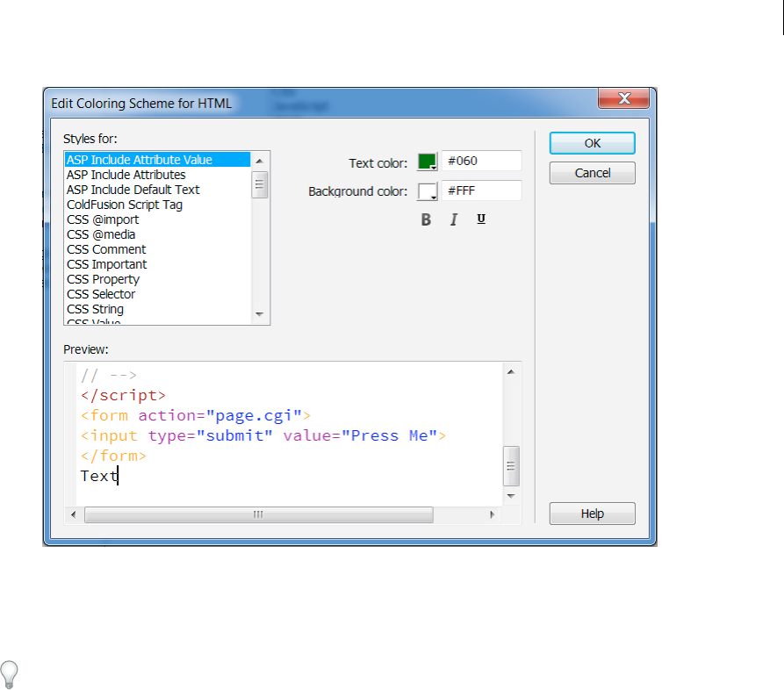Open the Background color swatch picker
Image resolution: width=784 pixels, height=690 pixels.
pos(428,191)
